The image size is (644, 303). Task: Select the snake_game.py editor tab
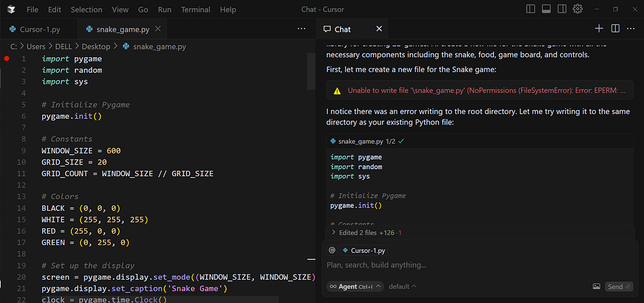click(122, 29)
